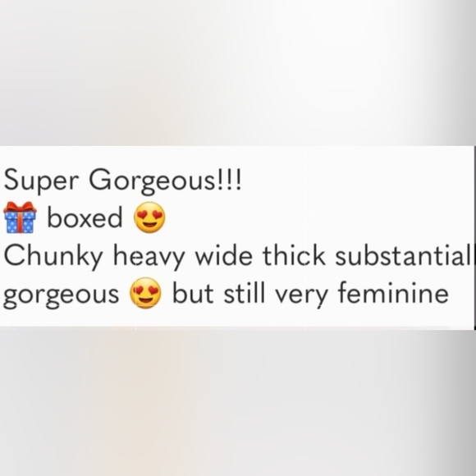
Task: Click the gift box emoji
Action: pyautogui.click(x=20, y=217)
